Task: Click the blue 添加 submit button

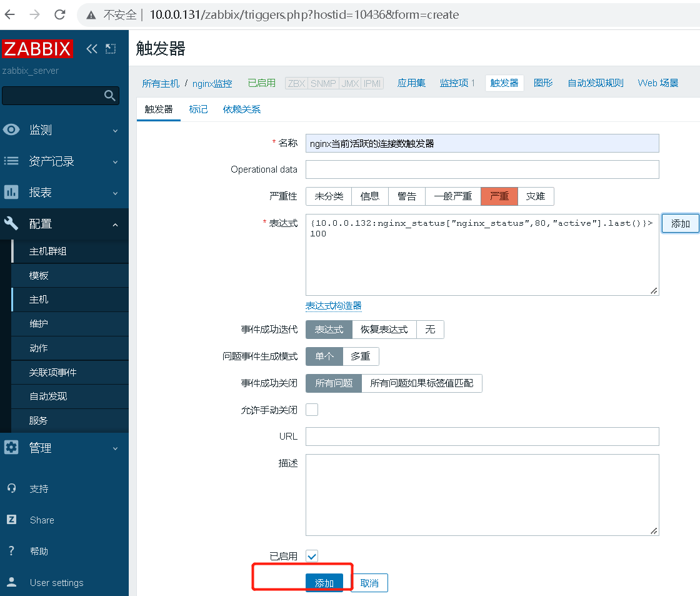Action: click(x=324, y=583)
